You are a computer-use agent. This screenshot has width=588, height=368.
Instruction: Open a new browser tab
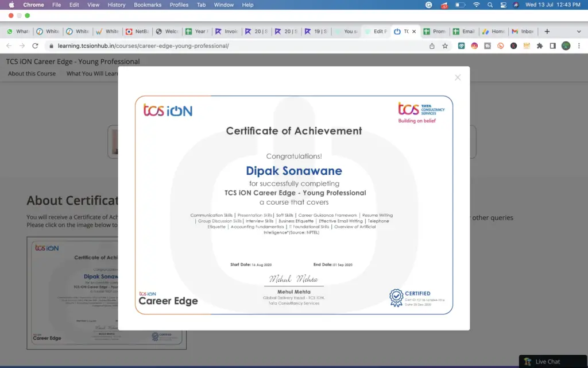point(547,32)
